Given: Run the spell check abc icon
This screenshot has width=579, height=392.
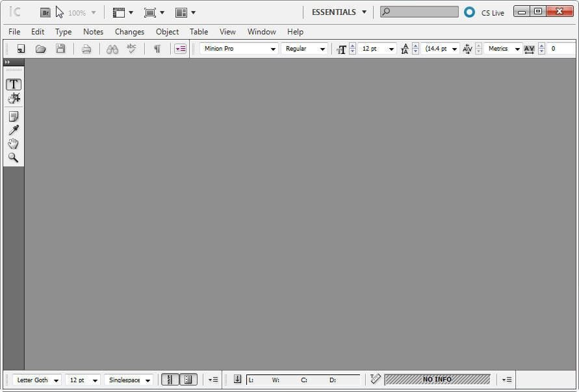Looking at the screenshot, I should (132, 49).
